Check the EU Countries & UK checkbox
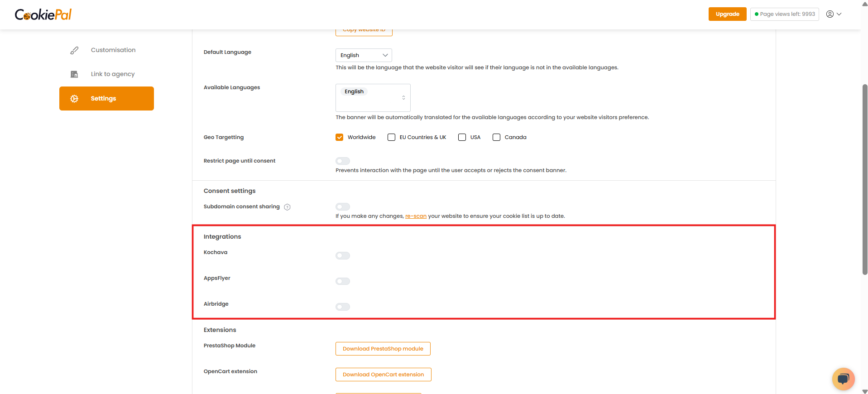 391,137
